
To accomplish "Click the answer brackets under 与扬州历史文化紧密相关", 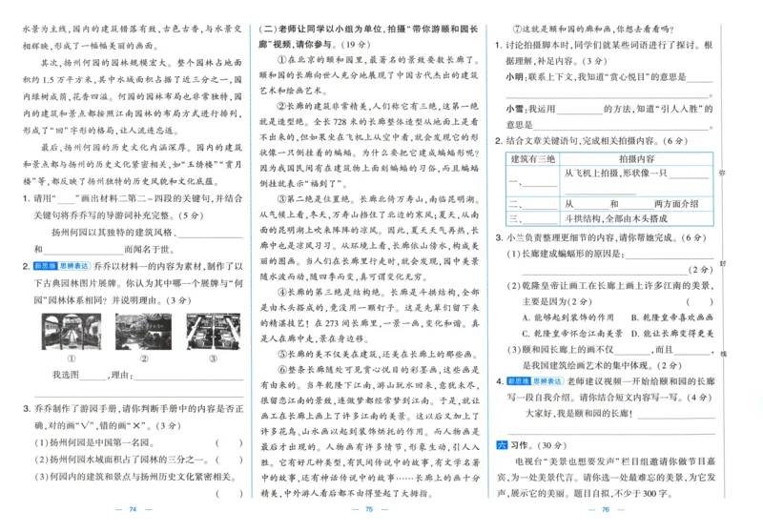I will click(x=229, y=494).
